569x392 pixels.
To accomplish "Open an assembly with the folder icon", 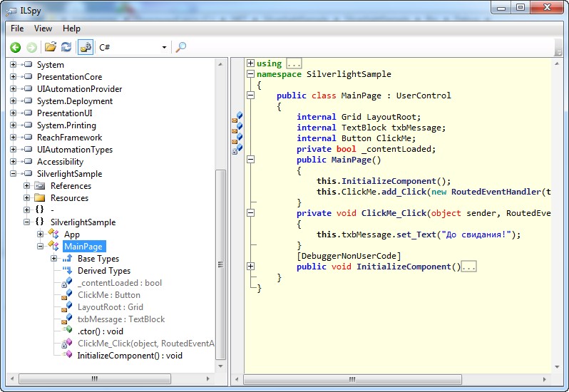I will [x=51, y=47].
